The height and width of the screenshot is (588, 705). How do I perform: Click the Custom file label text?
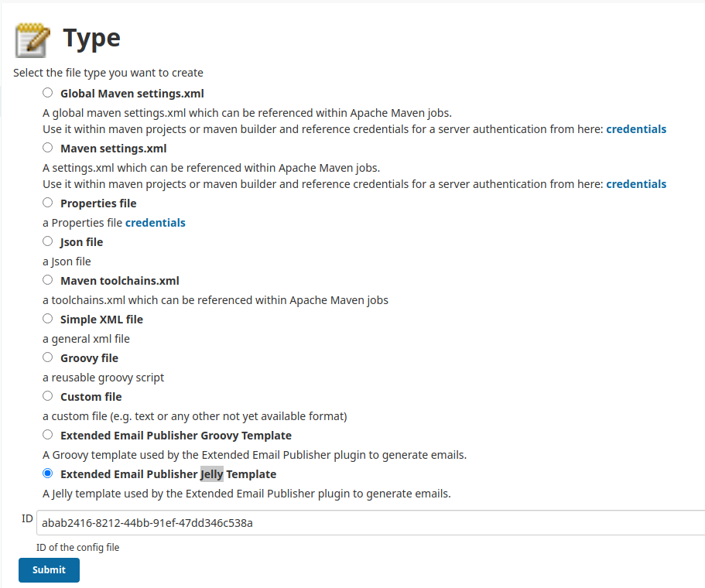click(x=91, y=397)
